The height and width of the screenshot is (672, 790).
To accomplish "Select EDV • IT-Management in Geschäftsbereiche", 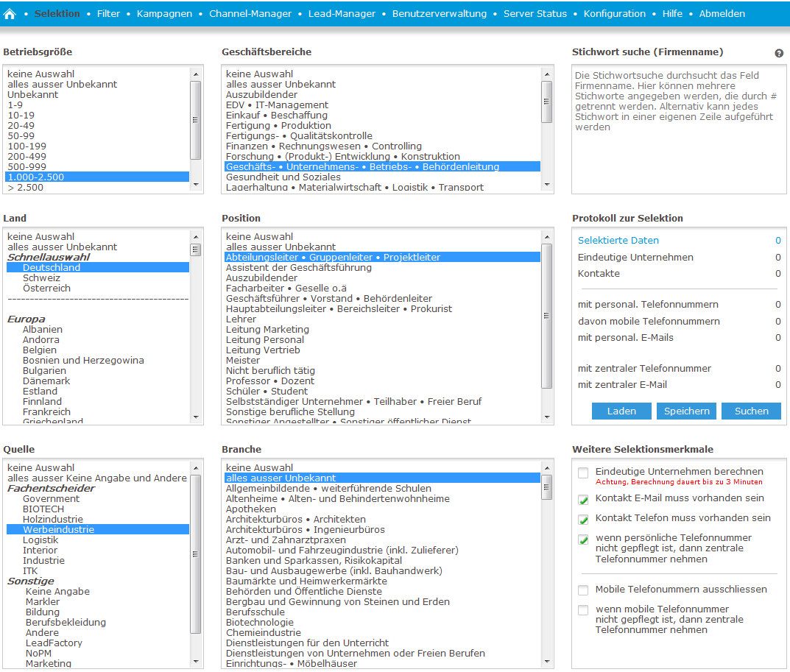I will [x=382, y=105].
